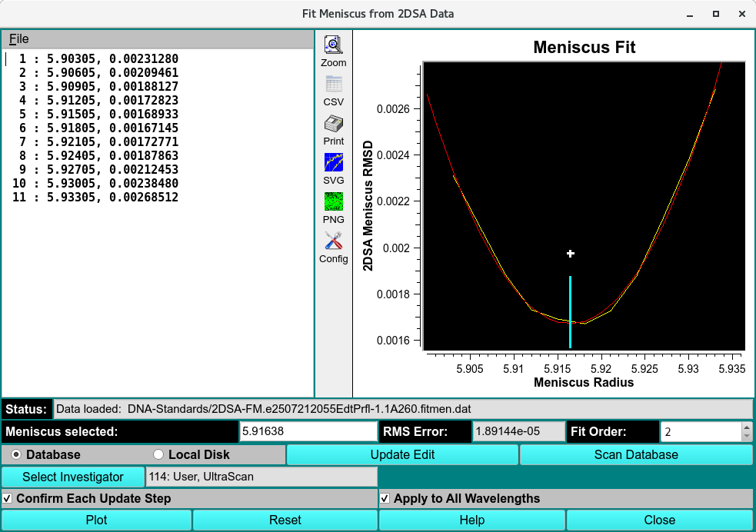Open the File menu
Screen dimensions: 756x532
pos(18,38)
